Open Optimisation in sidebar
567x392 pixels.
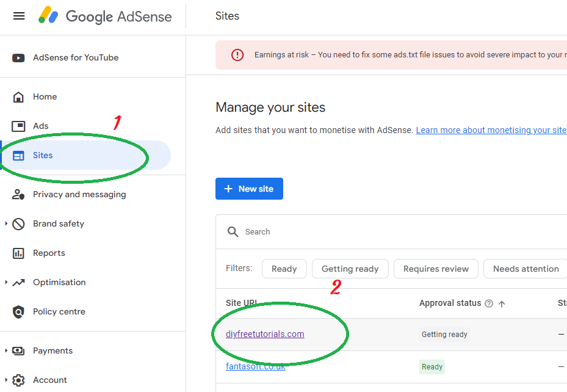pyautogui.click(x=59, y=283)
